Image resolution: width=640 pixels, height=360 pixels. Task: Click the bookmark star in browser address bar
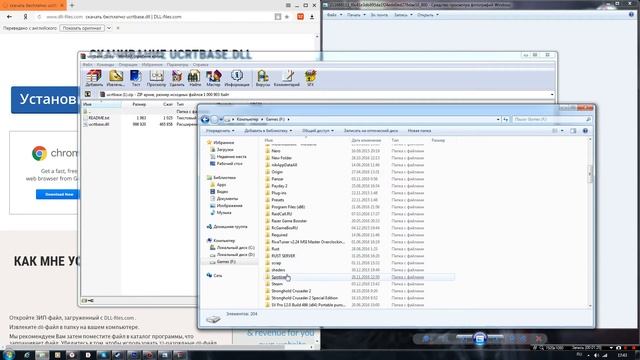287,17
